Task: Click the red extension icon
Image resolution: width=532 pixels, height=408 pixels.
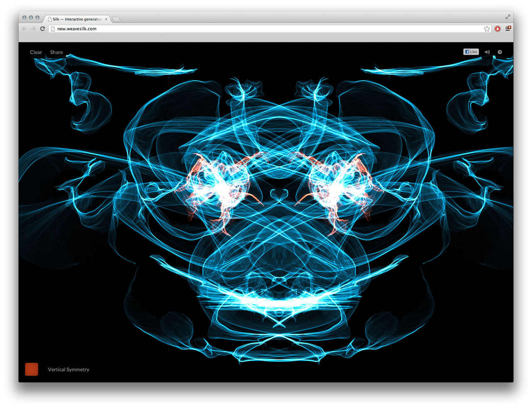Action: [x=498, y=29]
